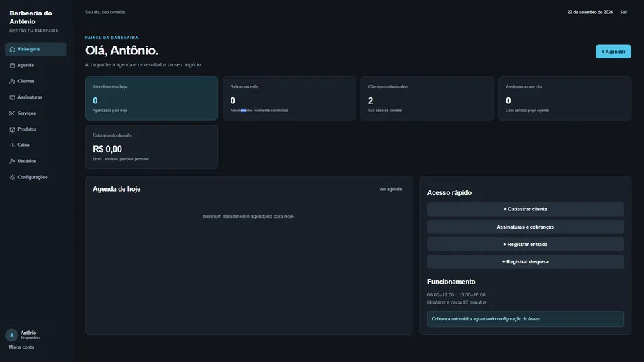This screenshot has height=362, width=644.
Task: Open the Minha conta link
Action: click(21, 347)
